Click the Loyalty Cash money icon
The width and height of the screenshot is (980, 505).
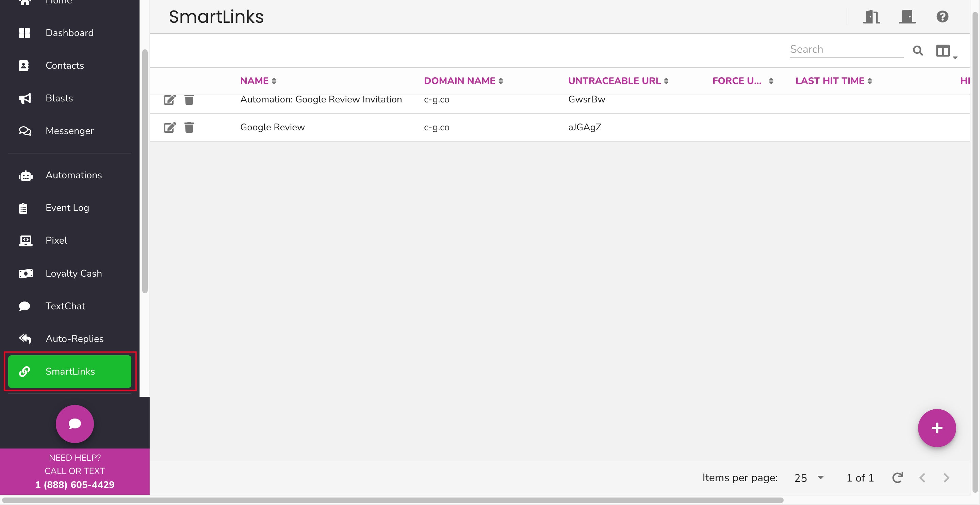26,273
